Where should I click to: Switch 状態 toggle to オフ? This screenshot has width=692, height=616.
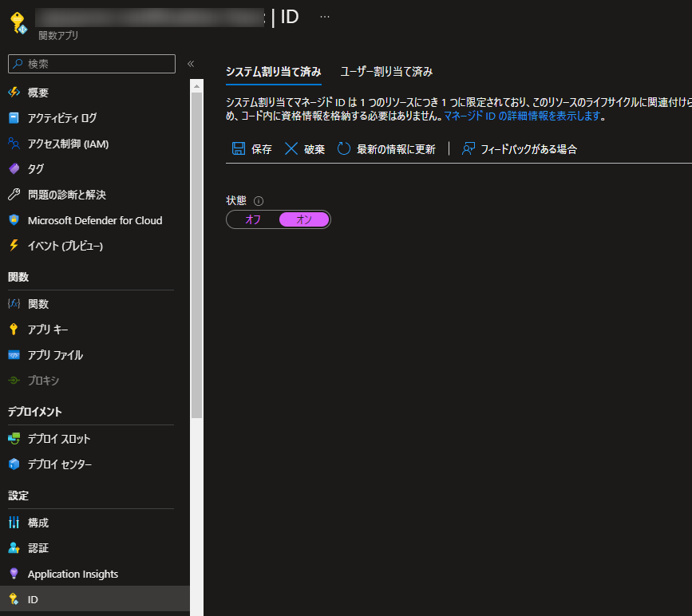253,219
